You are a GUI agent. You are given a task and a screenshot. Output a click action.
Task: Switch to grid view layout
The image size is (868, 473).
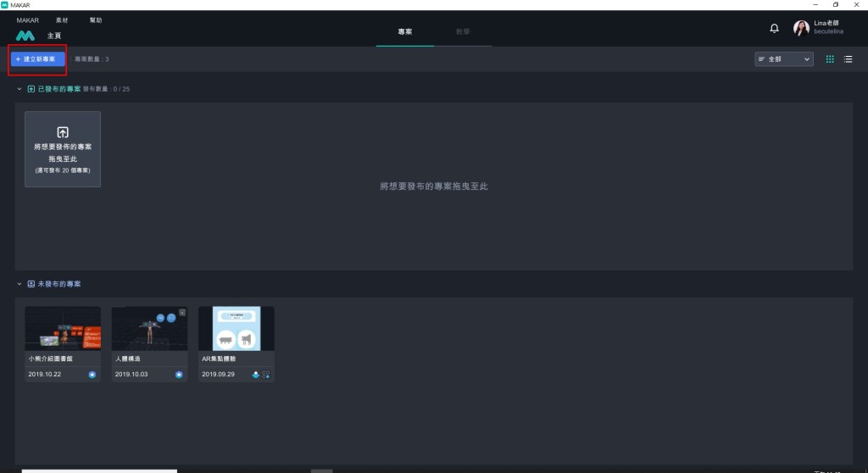(830, 59)
